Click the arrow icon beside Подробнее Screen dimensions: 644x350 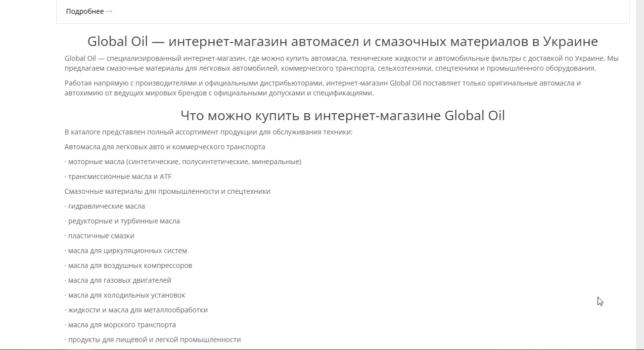(x=109, y=11)
